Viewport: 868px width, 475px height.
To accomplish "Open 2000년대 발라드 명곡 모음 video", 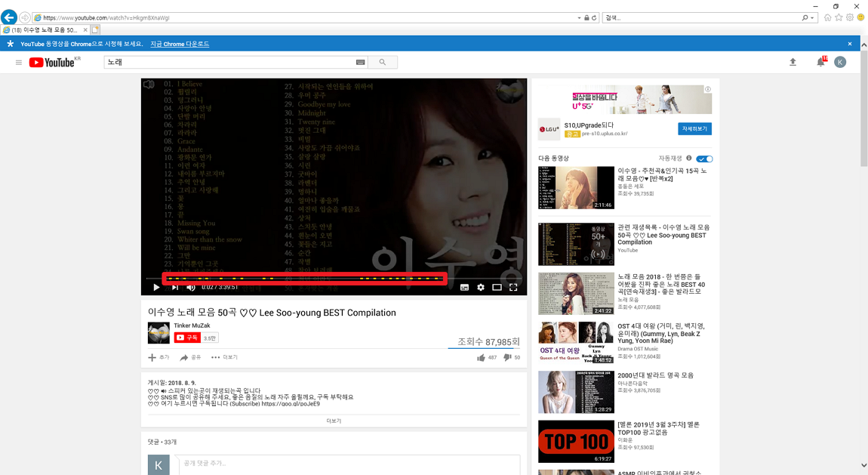I will [655, 375].
